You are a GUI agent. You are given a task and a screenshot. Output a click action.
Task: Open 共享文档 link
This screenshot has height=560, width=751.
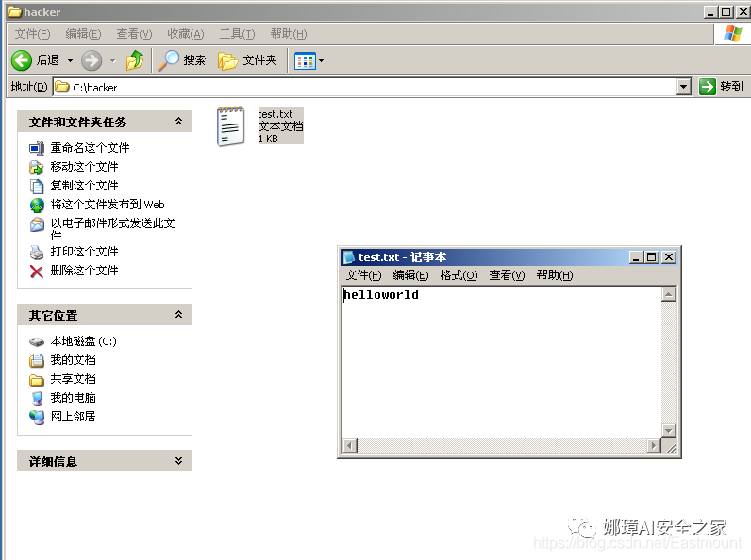(x=73, y=379)
